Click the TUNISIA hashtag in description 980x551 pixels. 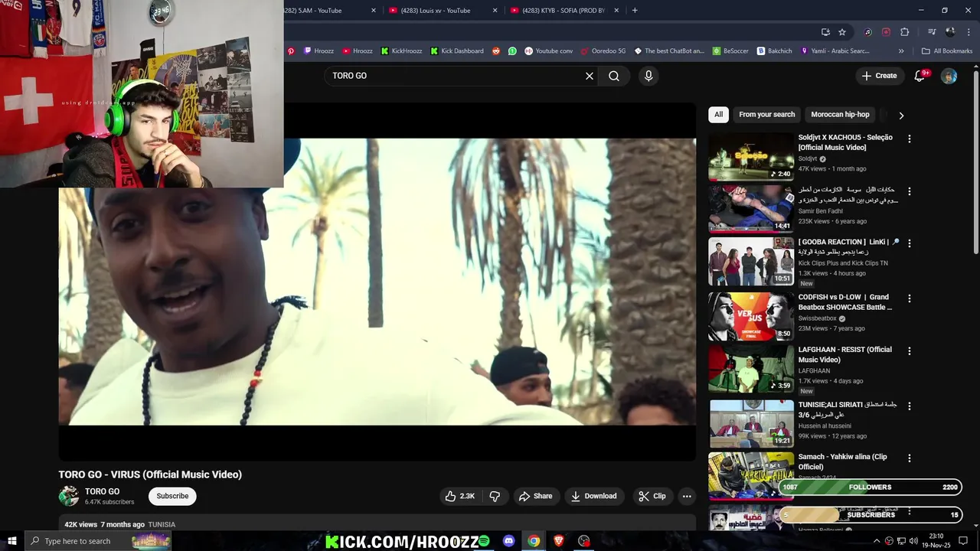tap(162, 525)
